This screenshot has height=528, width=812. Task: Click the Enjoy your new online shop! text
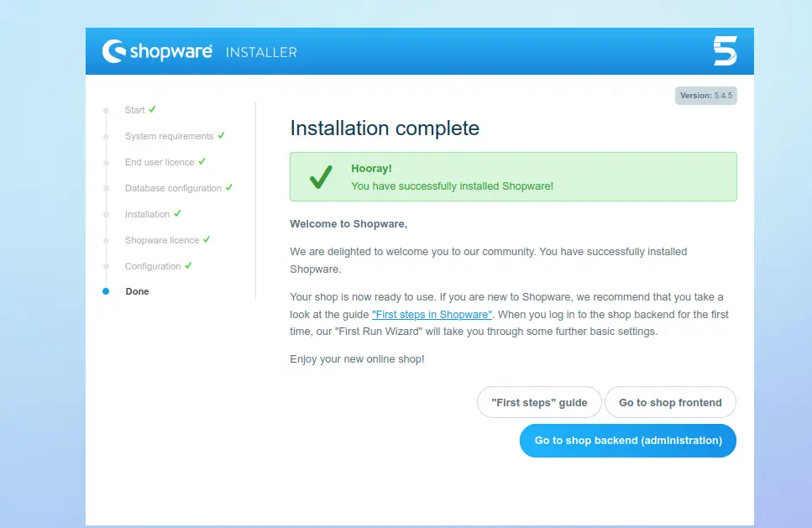358,358
